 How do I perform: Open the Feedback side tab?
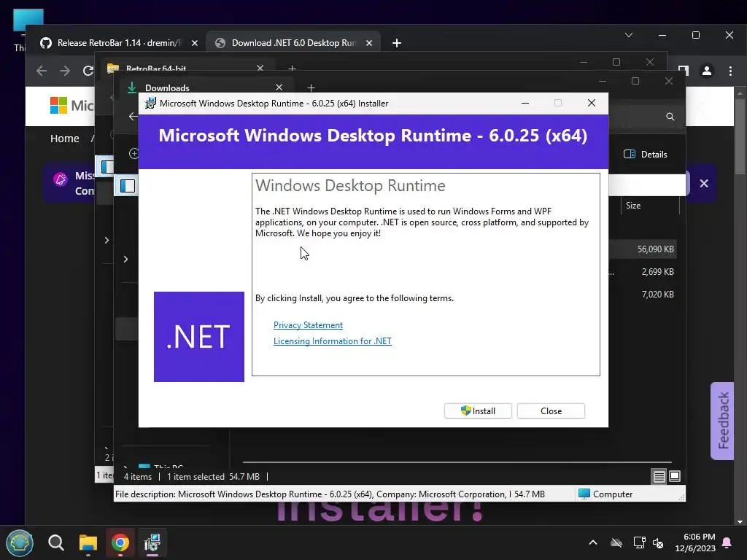point(722,421)
